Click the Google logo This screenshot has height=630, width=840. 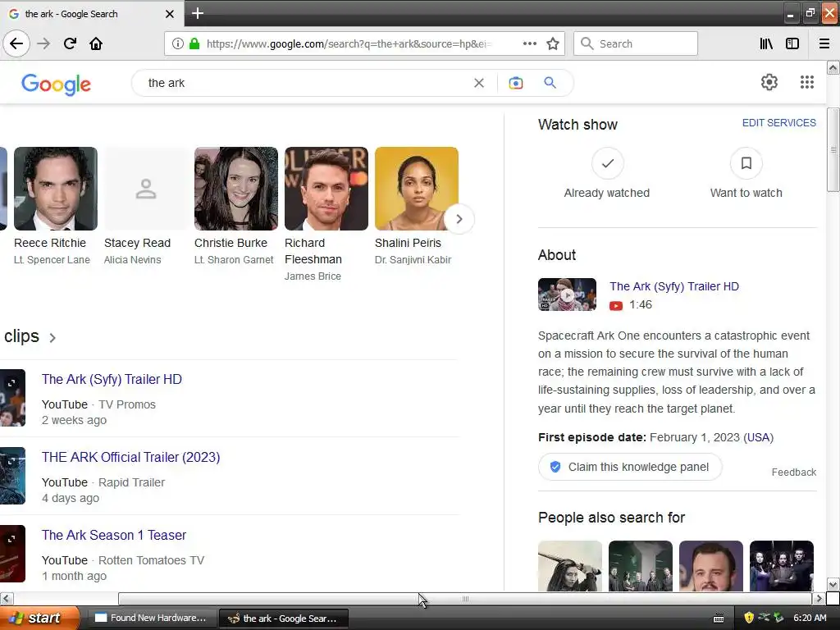pos(57,84)
